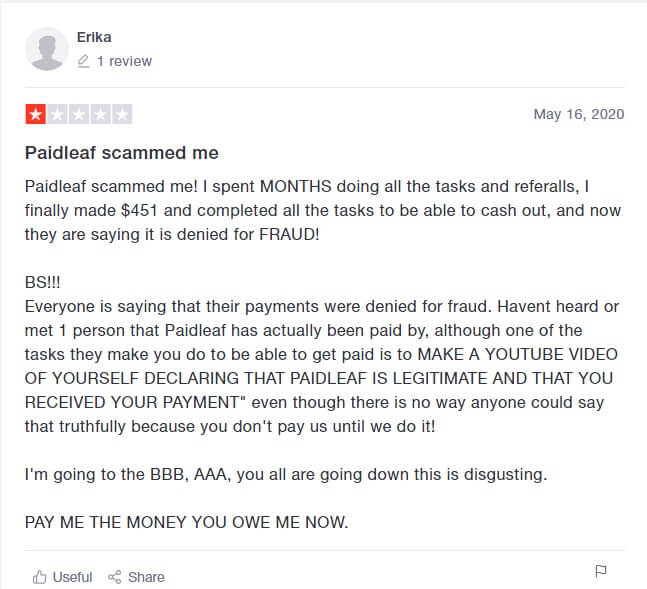Click the red first star rating
The image size is (647, 589).
pos(35,114)
